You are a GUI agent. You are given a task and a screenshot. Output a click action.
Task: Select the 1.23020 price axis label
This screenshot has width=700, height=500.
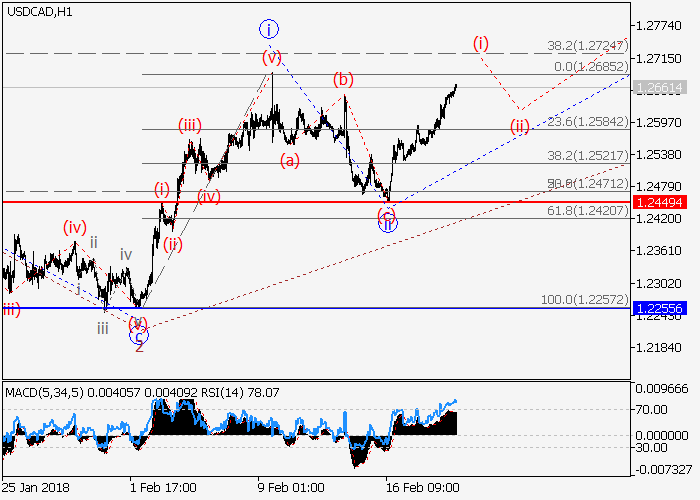(658, 283)
